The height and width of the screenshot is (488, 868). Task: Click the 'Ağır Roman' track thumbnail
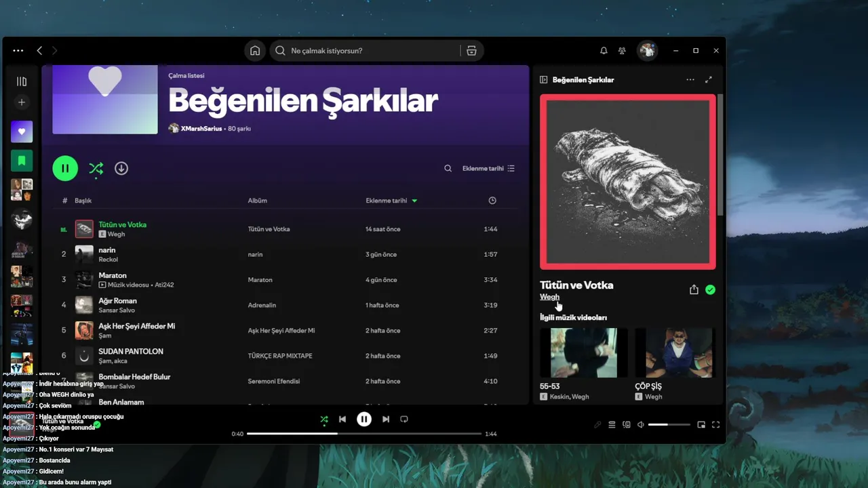84,305
